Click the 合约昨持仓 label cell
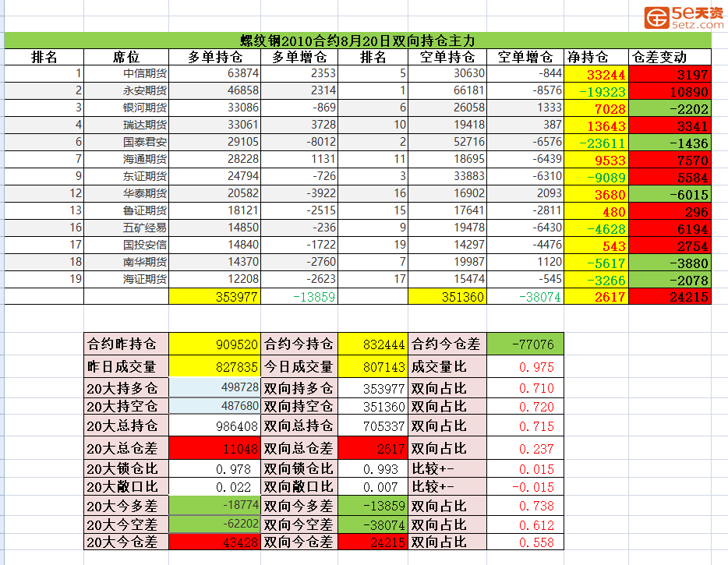The height and width of the screenshot is (565, 728). 126,344
